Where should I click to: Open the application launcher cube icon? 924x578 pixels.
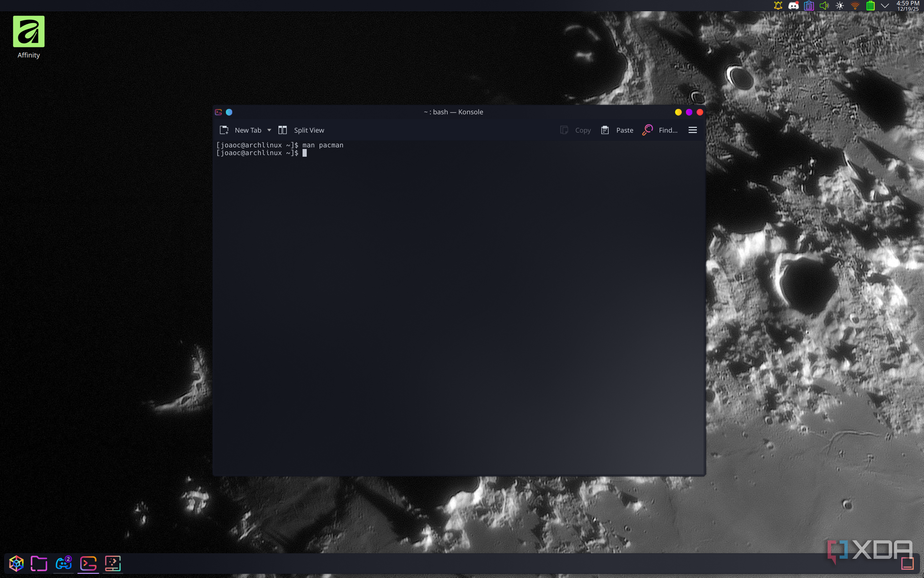[16, 563]
